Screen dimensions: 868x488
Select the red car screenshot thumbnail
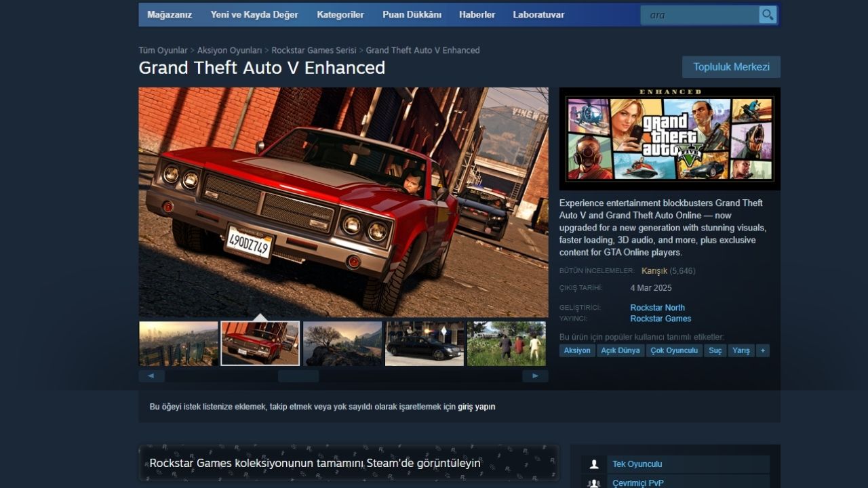click(260, 344)
